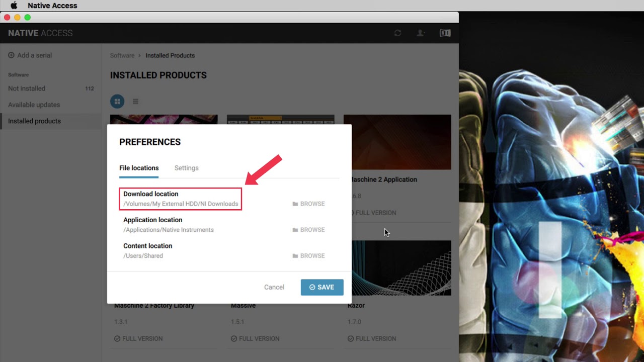Select the File locations tab

click(x=139, y=168)
